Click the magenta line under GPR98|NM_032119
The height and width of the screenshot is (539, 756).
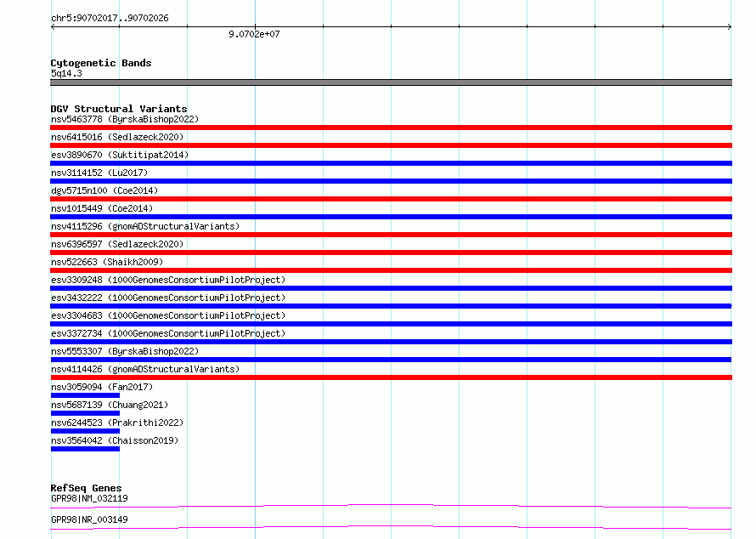tap(391, 506)
